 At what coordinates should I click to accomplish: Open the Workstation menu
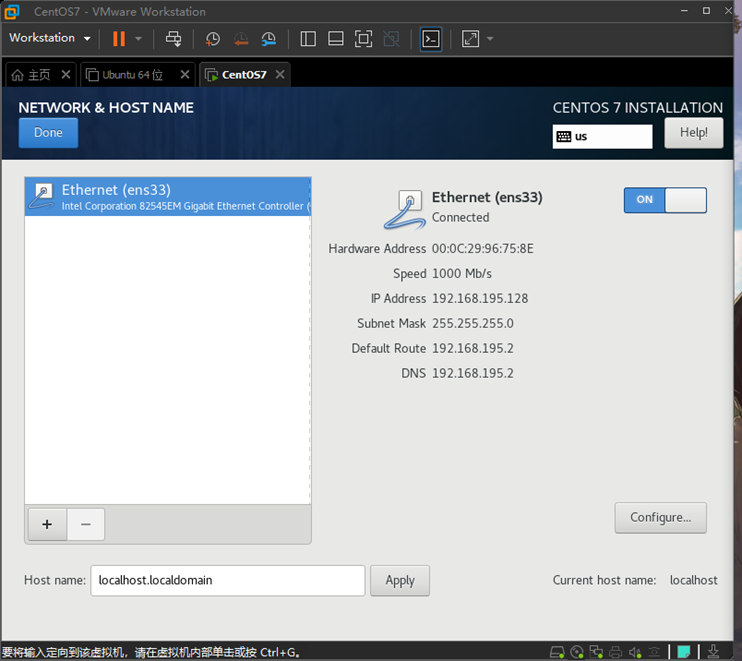pos(50,38)
